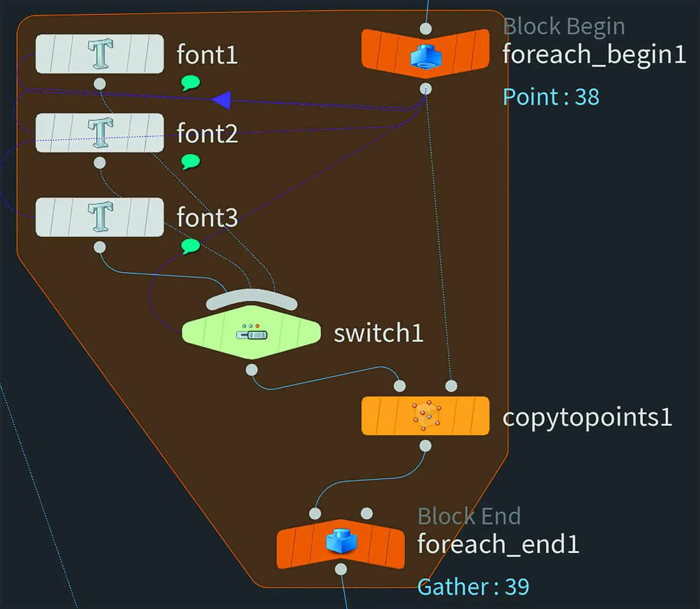
Task: Click the output connector of font1
Action: pyautogui.click(x=99, y=84)
